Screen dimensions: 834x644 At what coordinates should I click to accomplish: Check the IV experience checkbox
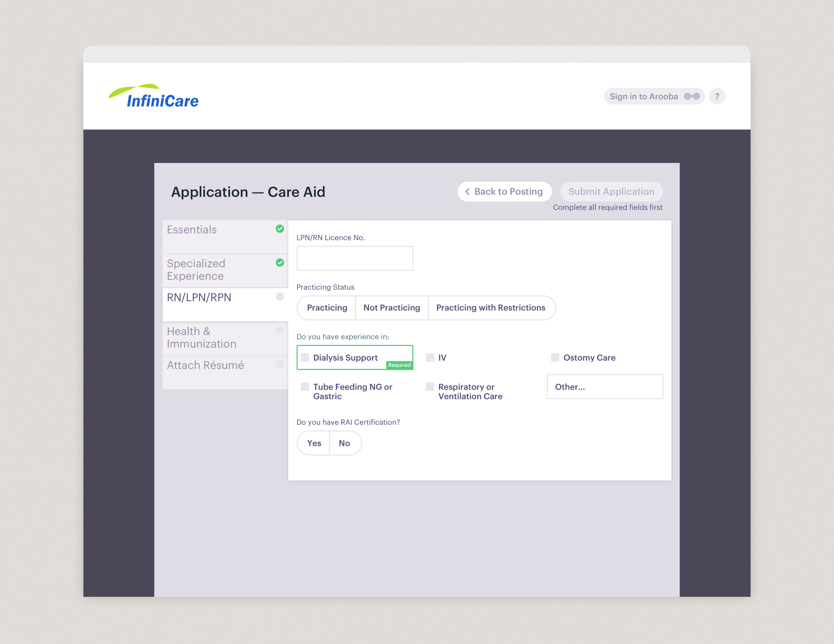coord(430,357)
